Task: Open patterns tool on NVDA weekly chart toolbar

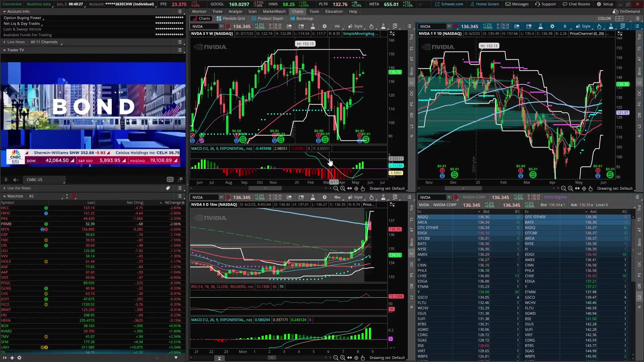Action: pyautogui.click(x=395, y=26)
